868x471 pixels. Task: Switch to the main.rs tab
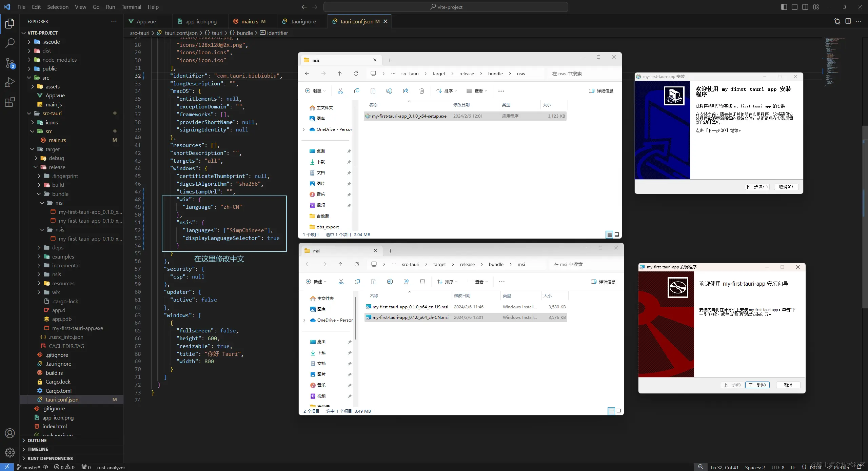[250, 21]
